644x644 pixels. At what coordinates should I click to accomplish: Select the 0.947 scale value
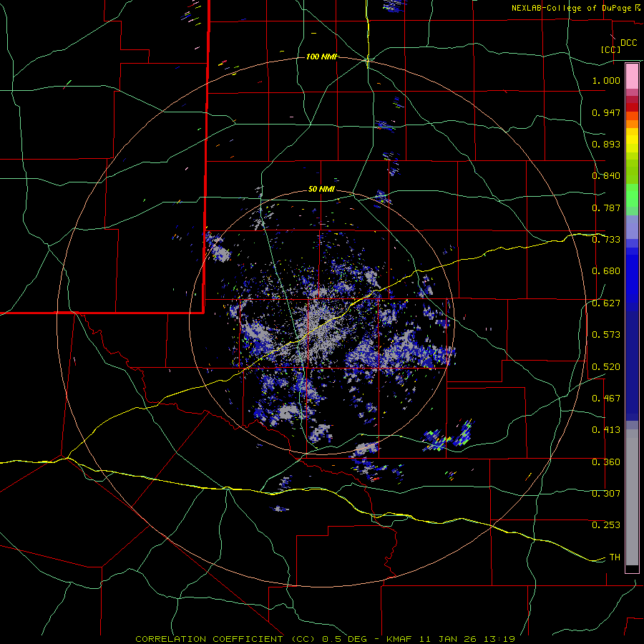(606, 112)
